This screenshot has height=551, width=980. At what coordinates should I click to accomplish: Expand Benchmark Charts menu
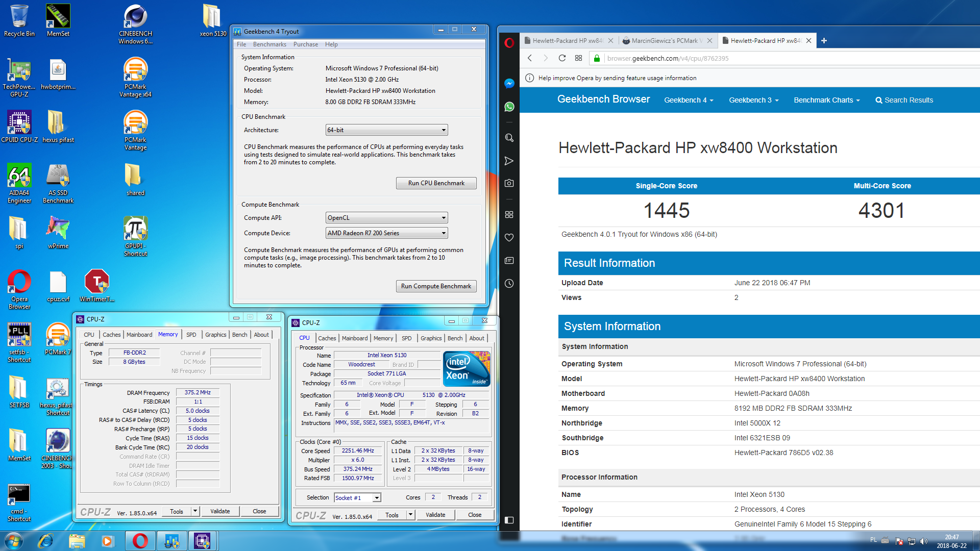coord(826,100)
